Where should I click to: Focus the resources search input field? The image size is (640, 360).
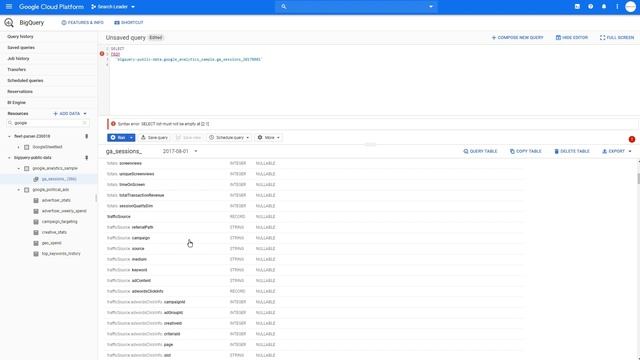47,123
